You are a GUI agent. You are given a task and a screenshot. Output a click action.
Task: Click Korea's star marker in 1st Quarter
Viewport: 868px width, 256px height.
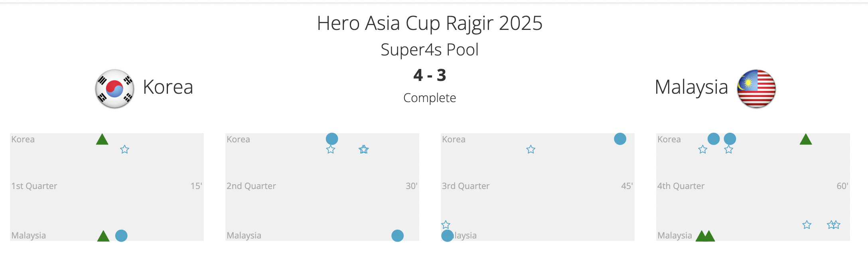125,150
